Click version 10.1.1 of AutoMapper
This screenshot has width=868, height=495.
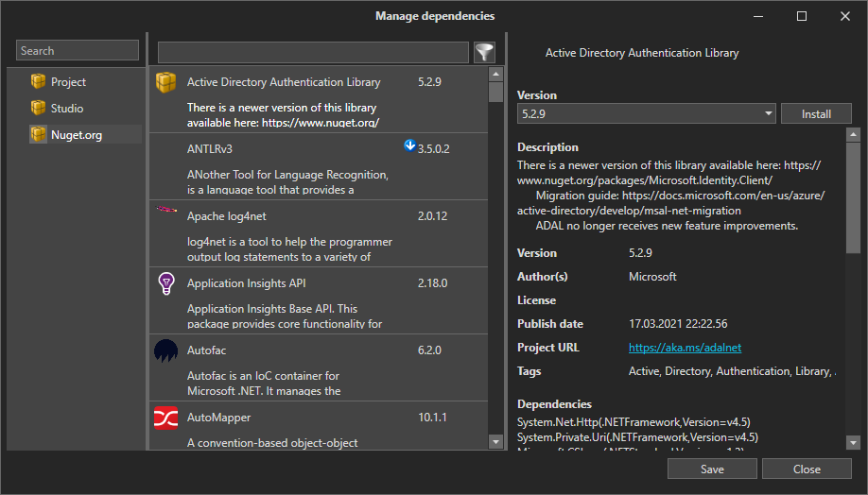pos(432,417)
